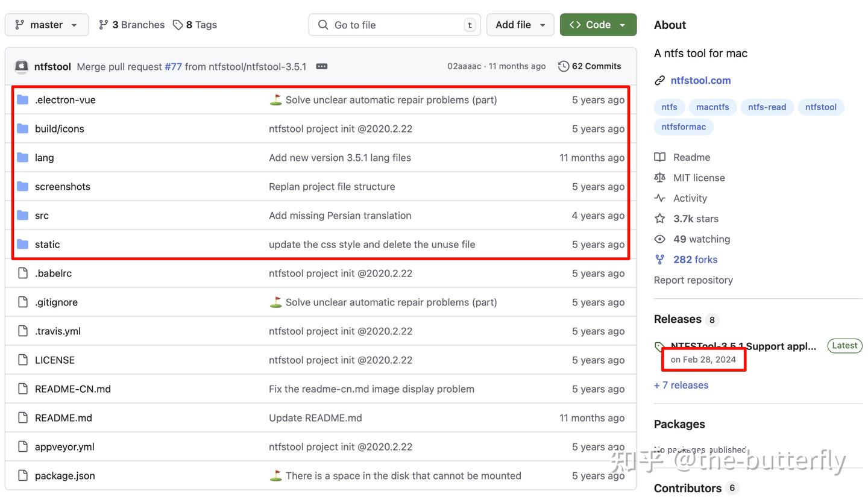The height and width of the screenshot is (500, 868).
Task: Select the ntfstool topic tag
Action: 821,107
